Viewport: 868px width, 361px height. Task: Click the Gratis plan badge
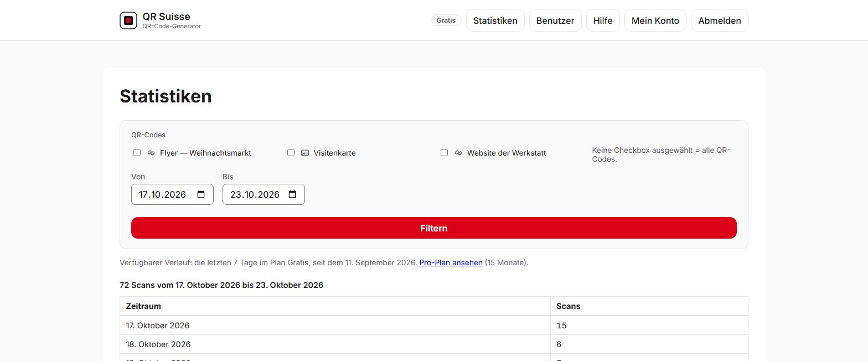(x=446, y=20)
